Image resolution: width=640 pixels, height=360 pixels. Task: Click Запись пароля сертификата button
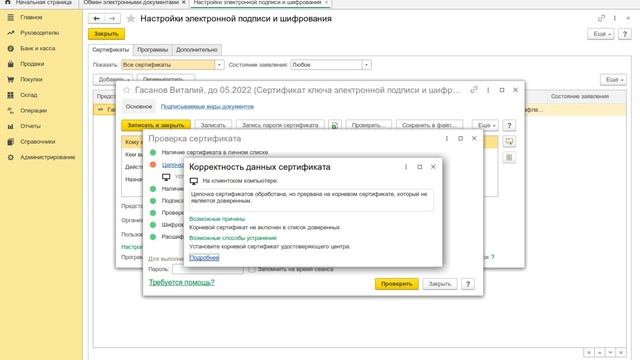pyautogui.click(x=280, y=125)
